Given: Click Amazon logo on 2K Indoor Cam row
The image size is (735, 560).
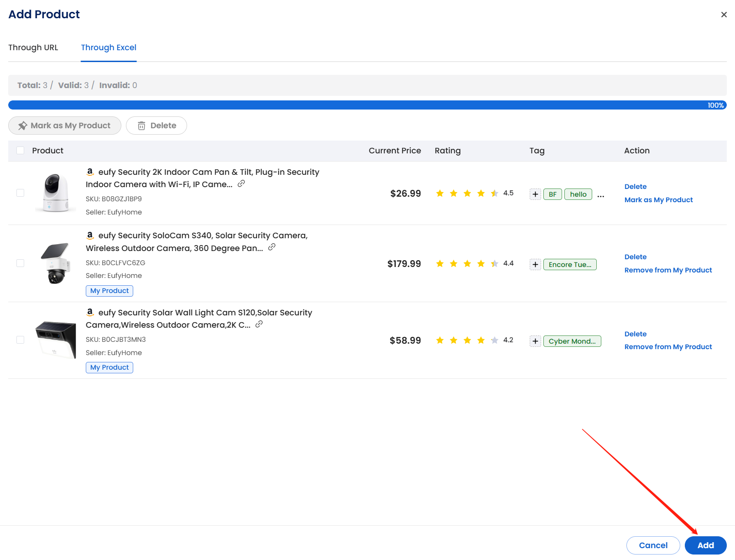Looking at the screenshot, I should (x=90, y=172).
